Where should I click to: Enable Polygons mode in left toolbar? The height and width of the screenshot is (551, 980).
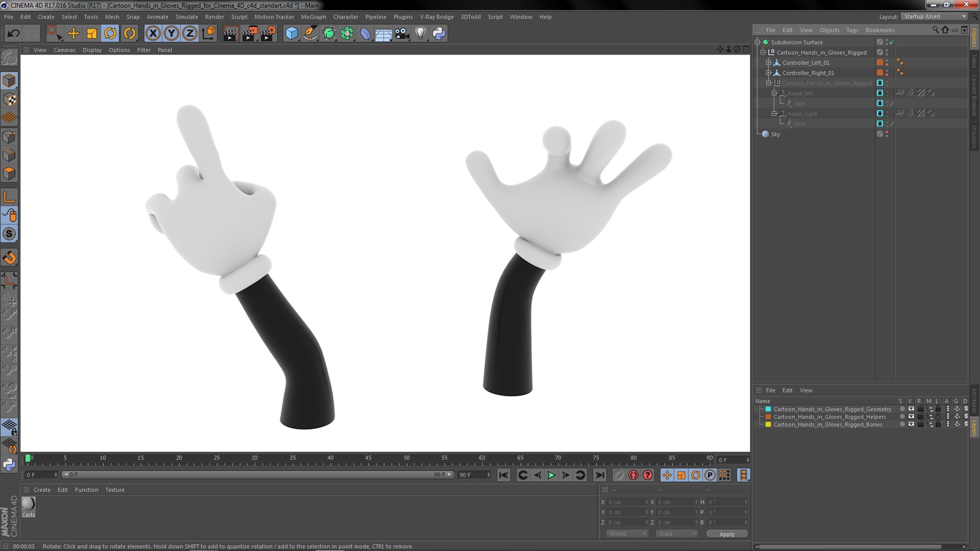[9, 173]
